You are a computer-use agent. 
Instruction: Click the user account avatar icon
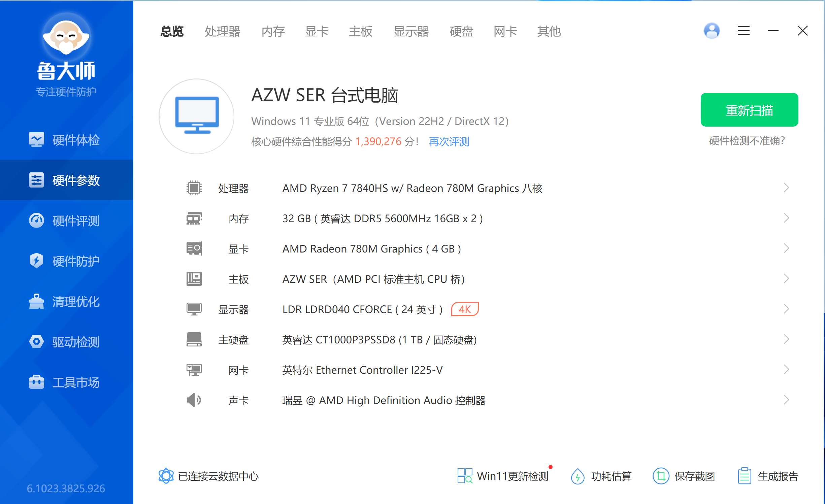[x=712, y=31]
